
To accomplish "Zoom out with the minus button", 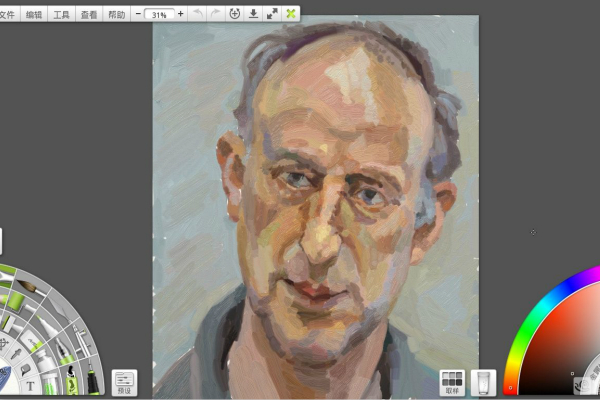I will tap(138, 14).
